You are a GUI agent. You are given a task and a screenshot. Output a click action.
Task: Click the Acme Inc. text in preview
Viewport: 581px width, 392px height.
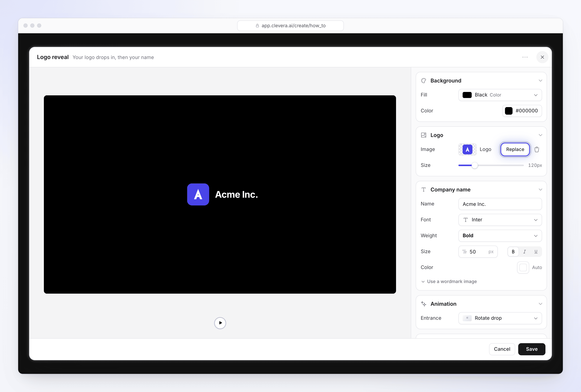pyautogui.click(x=236, y=195)
